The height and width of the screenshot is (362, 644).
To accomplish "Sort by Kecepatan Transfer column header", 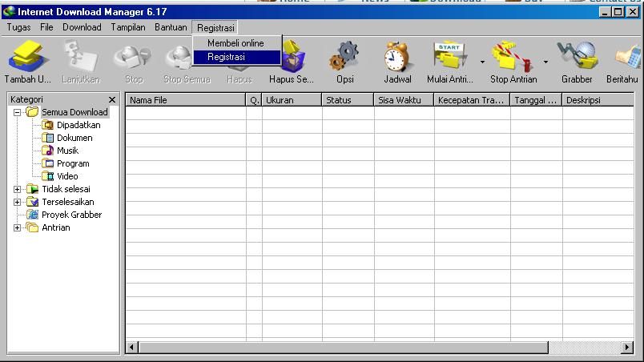I will tap(472, 100).
